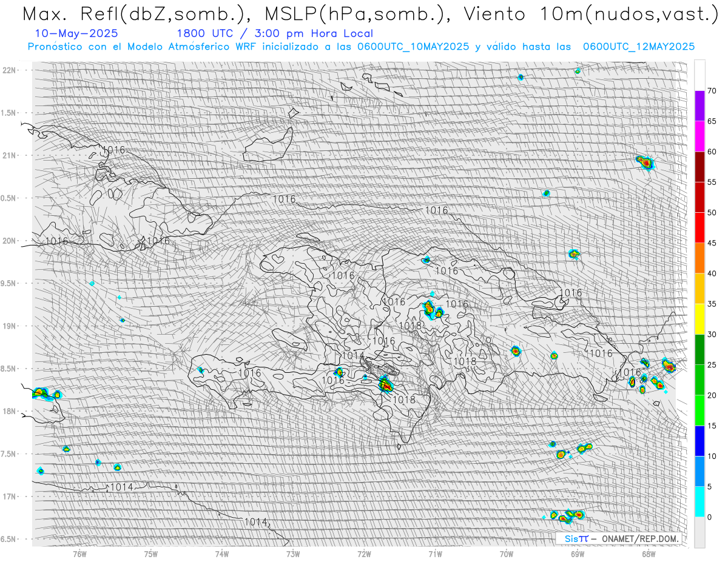
Task: Click the '25' label on the colorbar
Action: (x=712, y=365)
